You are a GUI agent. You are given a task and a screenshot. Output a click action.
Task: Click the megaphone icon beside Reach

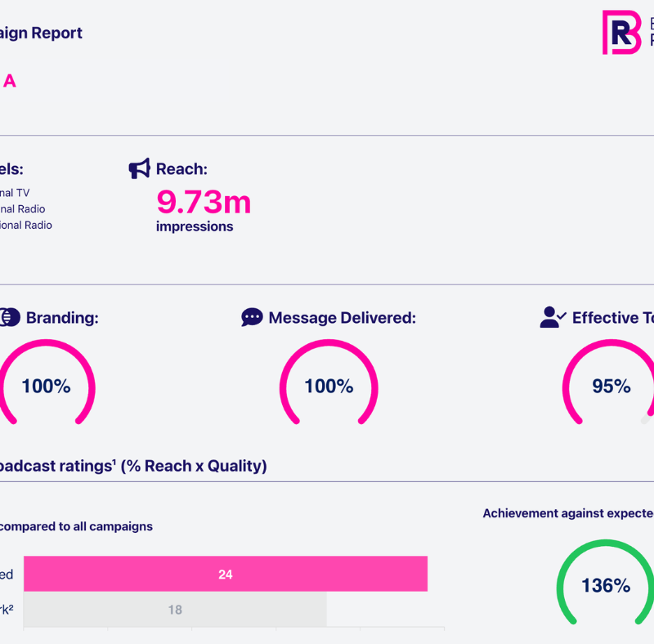click(140, 169)
